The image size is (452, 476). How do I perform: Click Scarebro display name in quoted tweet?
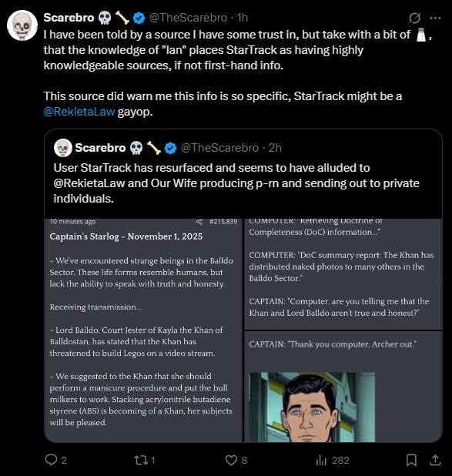coord(100,148)
